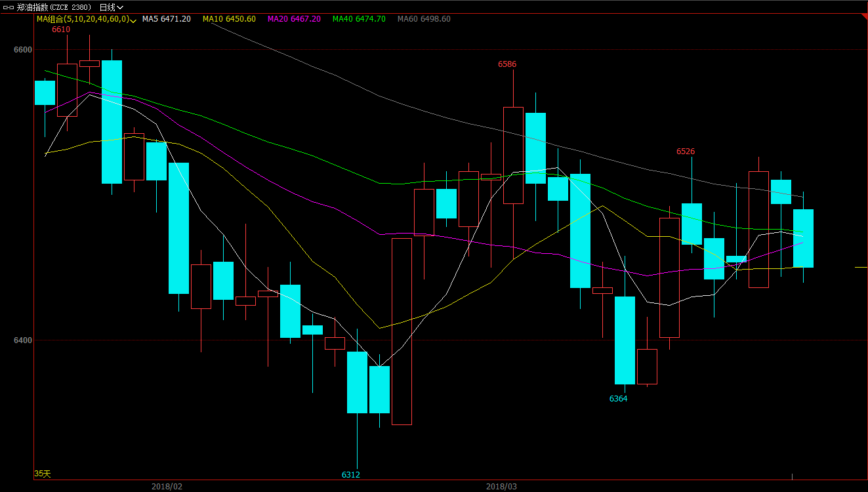Click the 6364 low price label
868x492 pixels.
pos(619,399)
